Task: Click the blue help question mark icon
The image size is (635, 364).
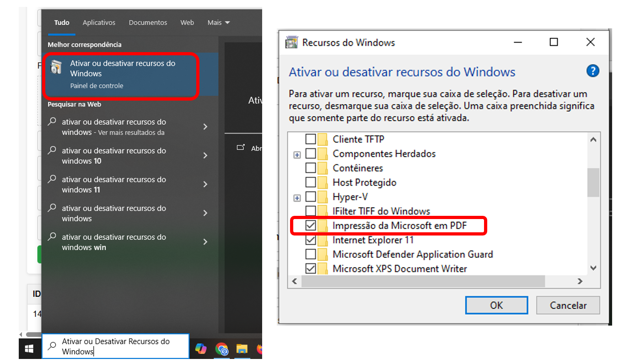Action: pos(592,71)
